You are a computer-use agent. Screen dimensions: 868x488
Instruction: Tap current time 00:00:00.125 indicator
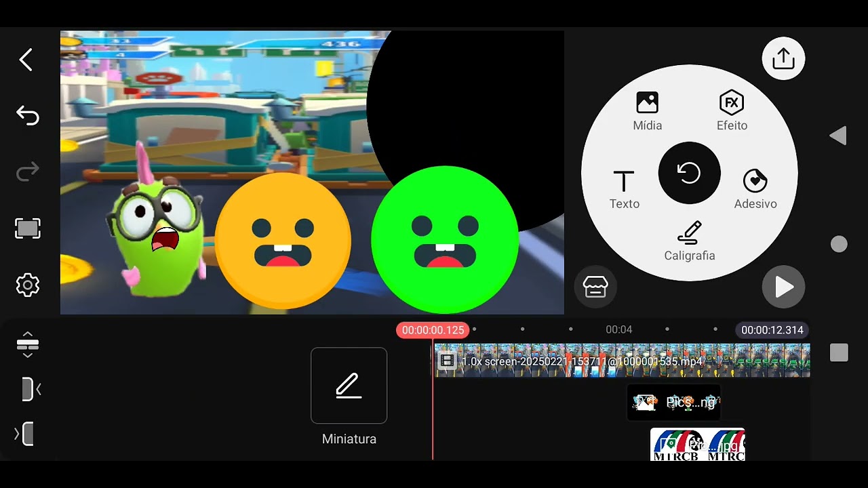click(433, 330)
